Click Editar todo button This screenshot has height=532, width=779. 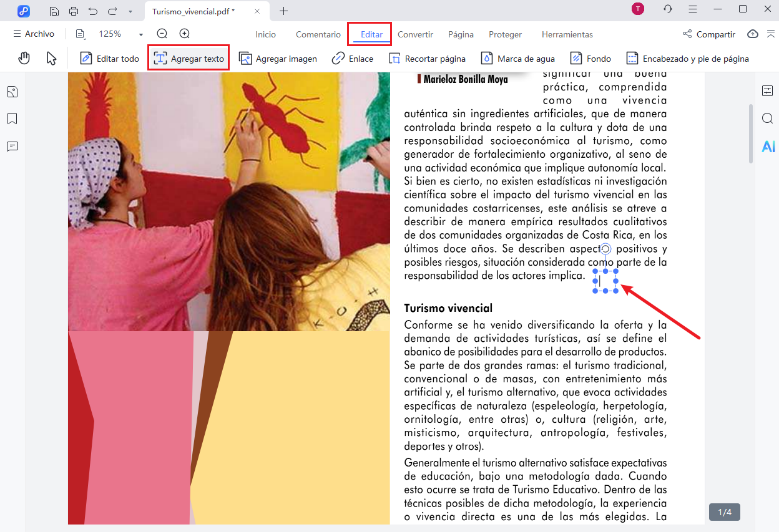click(110, 59)
